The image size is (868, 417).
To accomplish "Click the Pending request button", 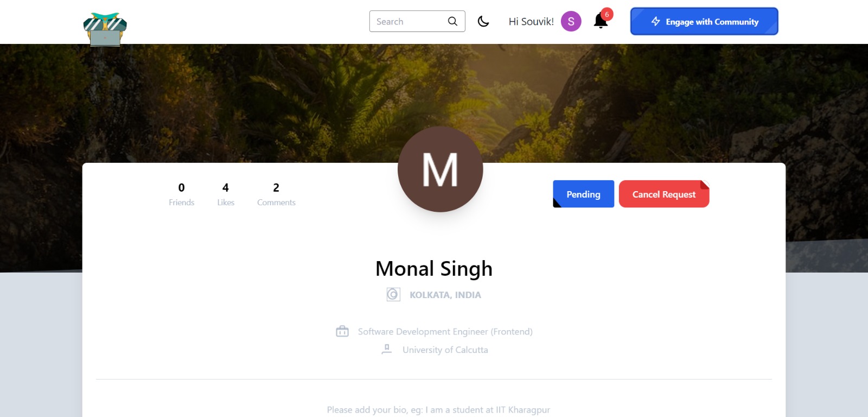I will tap(583, 194).
